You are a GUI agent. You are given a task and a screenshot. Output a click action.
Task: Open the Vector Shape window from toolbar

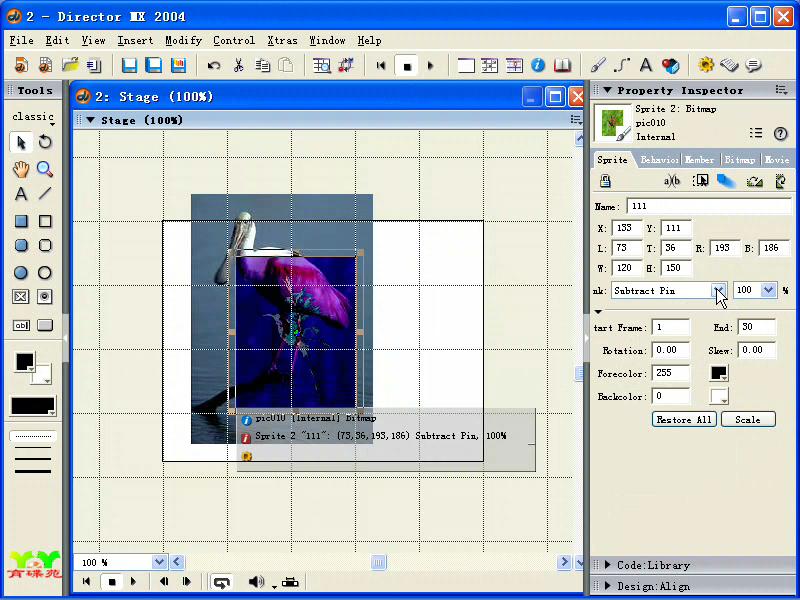pos(622,65)
